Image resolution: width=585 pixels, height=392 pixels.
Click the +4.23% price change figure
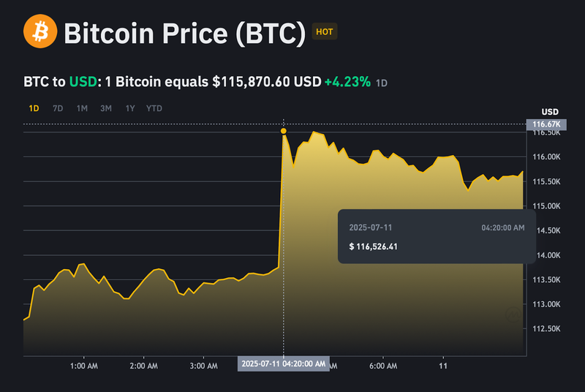347,82
